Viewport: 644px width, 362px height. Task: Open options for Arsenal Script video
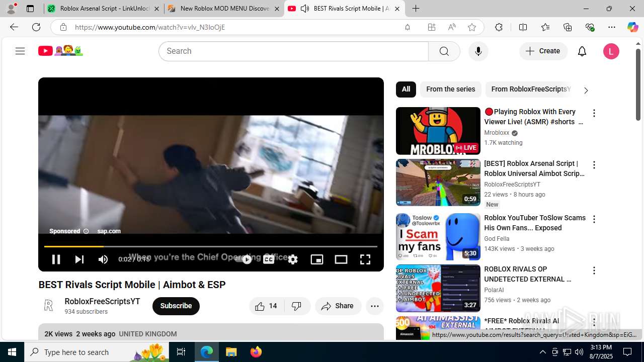[x=594, y=165]
